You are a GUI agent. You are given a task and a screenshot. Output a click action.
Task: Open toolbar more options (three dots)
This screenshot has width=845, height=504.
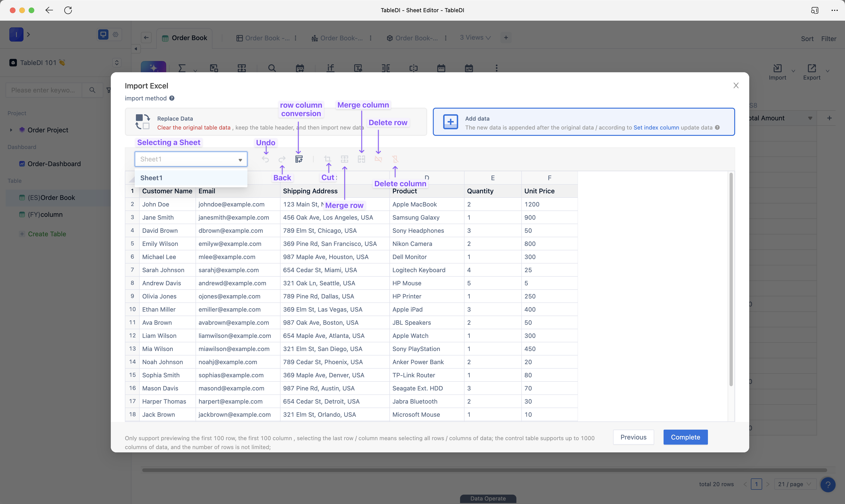[x=496, y=68]
